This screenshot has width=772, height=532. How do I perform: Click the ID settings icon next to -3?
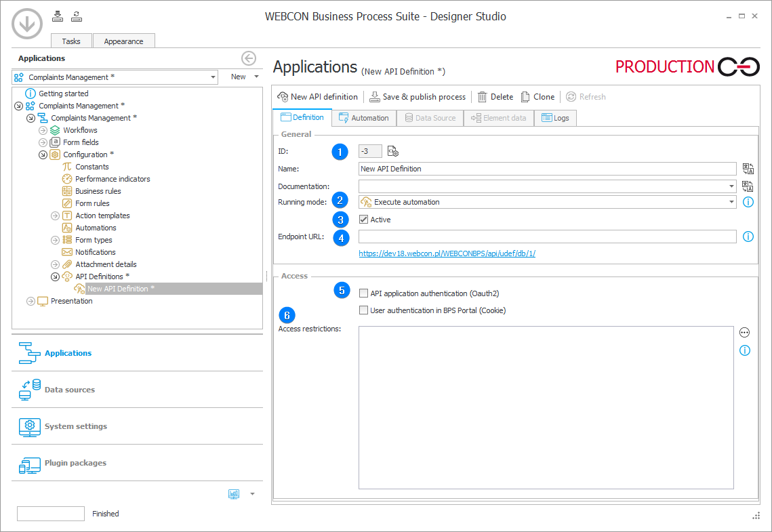[393, 151]
